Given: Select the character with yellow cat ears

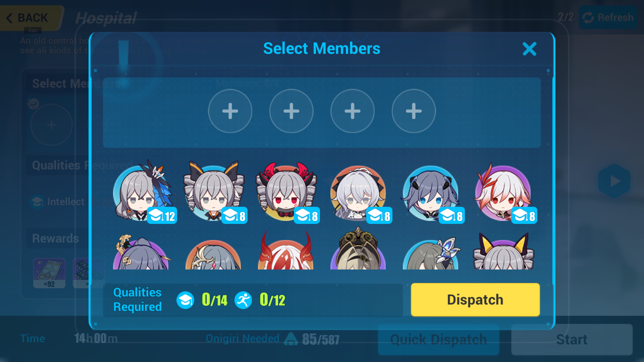Looking at the screenshot, I should tap(503, 251).
